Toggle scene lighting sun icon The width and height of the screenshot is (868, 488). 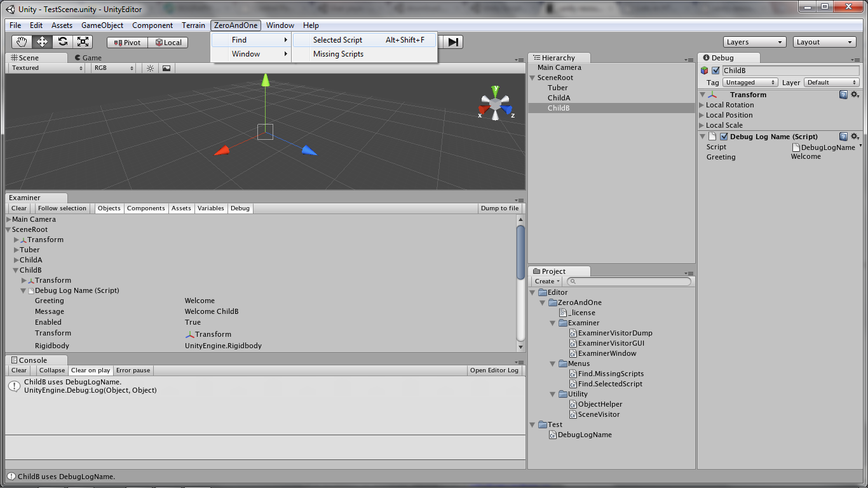[x=151, y=68]
